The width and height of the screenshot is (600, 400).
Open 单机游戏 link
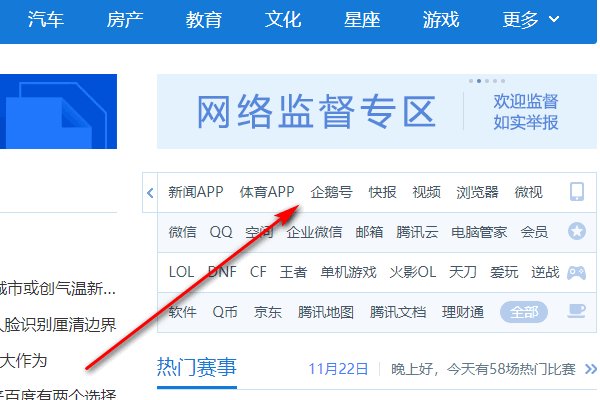point(349,272)
